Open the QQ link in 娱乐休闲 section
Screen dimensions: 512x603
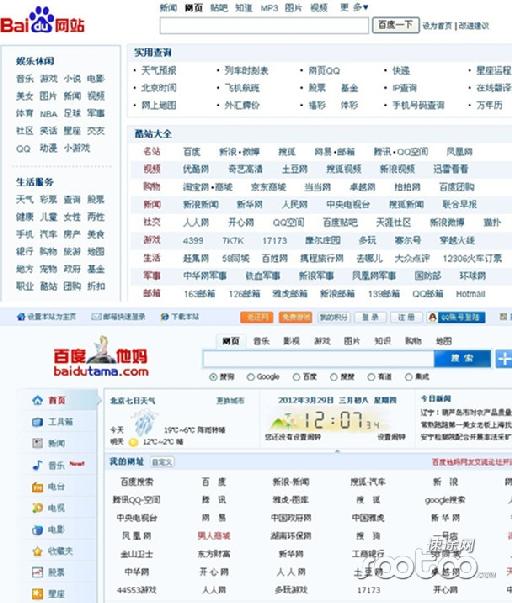23,148
